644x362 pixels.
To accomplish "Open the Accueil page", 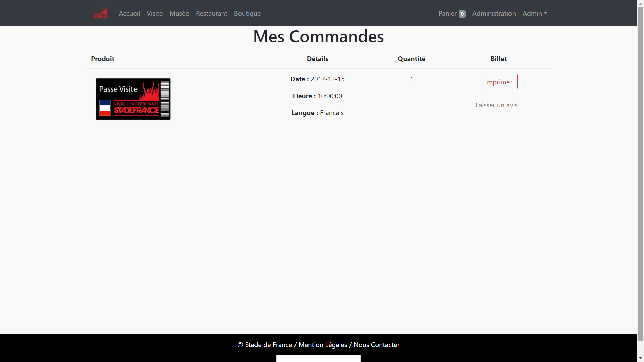I will (129, 13).
